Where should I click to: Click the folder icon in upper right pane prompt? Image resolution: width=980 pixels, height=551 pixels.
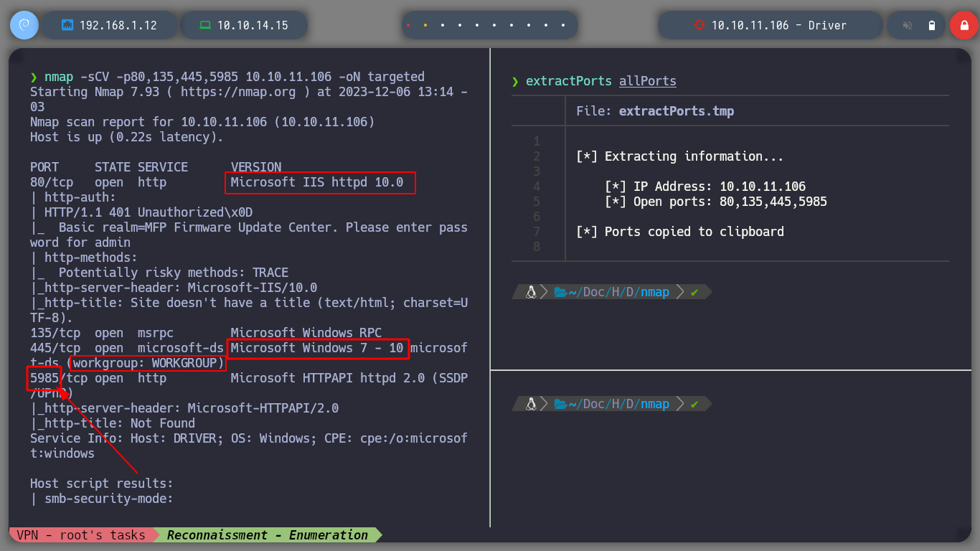tap(560, 292)
